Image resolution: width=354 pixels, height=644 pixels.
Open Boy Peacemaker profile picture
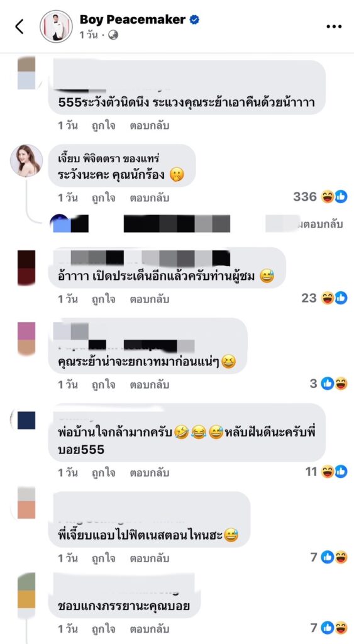click(x=56, y=26)
